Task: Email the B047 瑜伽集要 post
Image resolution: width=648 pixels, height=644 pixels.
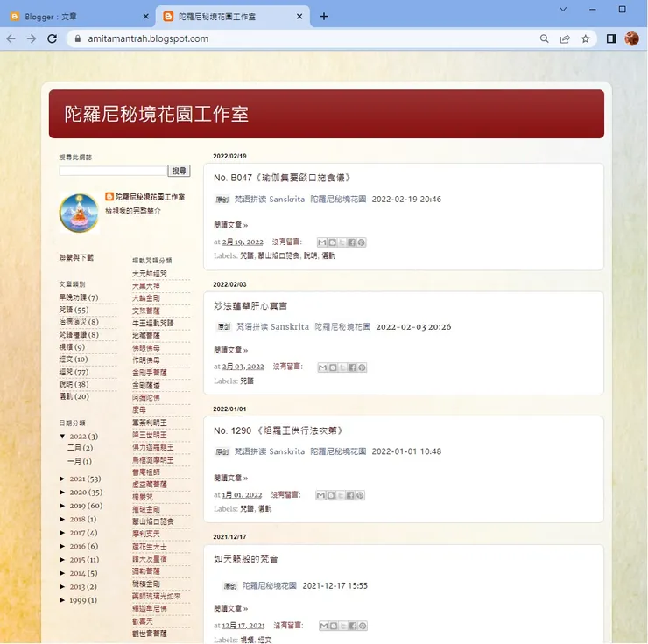Action: [x=322, y=242]
